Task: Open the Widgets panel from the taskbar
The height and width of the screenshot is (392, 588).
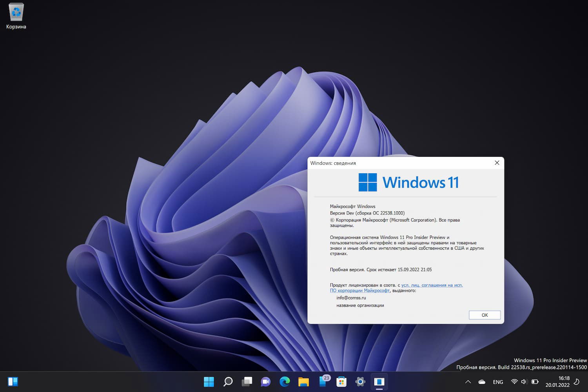Action: (x=13, y=381)
